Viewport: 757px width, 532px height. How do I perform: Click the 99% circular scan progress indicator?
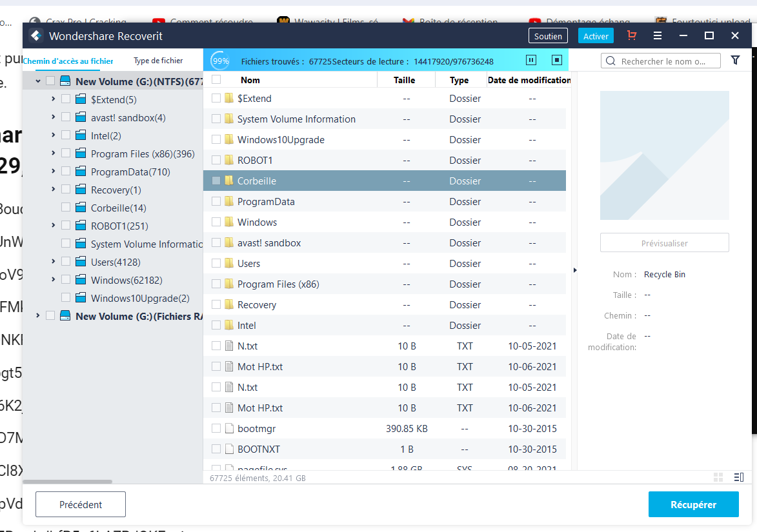tap(221, 61)
